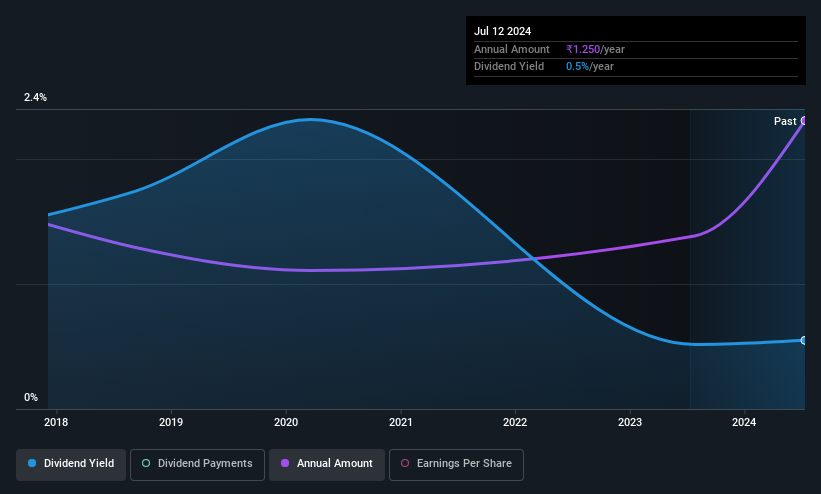The width and height of the screenshot is (821, 494).
Task: Show the Earnings Per Share series
Action: [x=456, y=464]
